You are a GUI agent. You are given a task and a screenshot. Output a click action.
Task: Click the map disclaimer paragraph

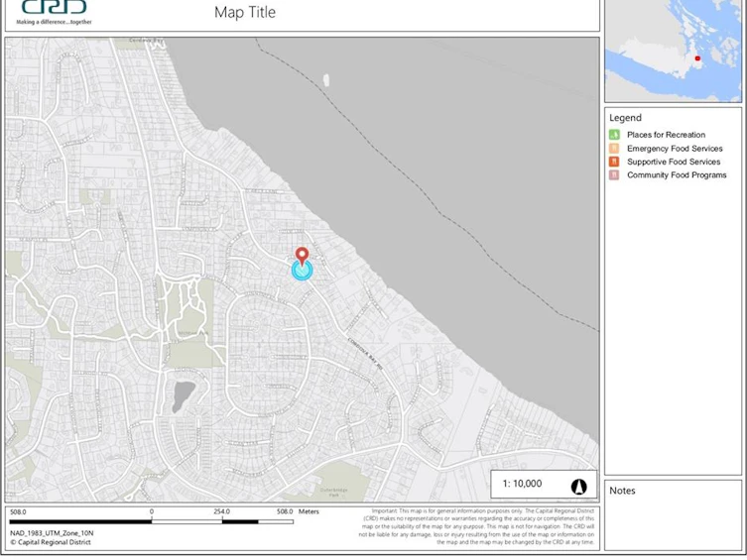point(476,526)
